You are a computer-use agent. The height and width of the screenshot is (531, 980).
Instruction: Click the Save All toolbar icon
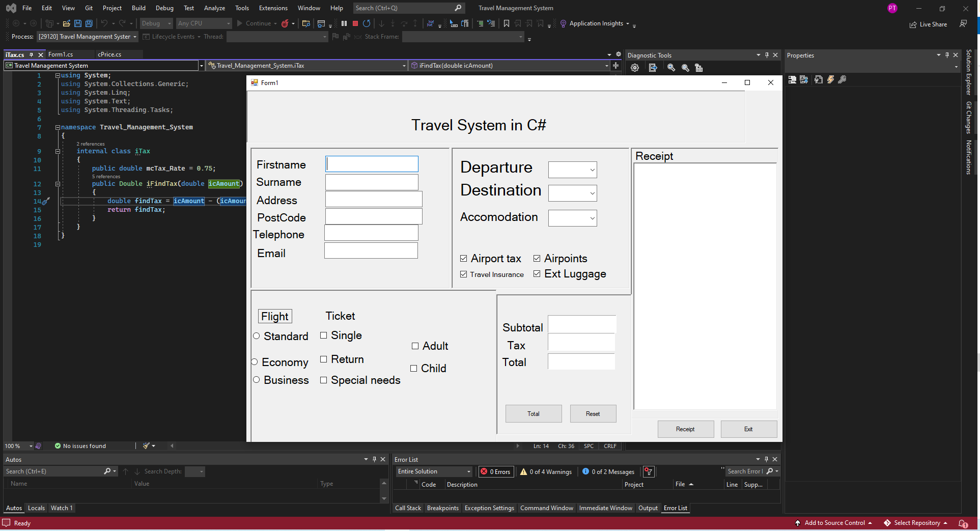(89, 23)
